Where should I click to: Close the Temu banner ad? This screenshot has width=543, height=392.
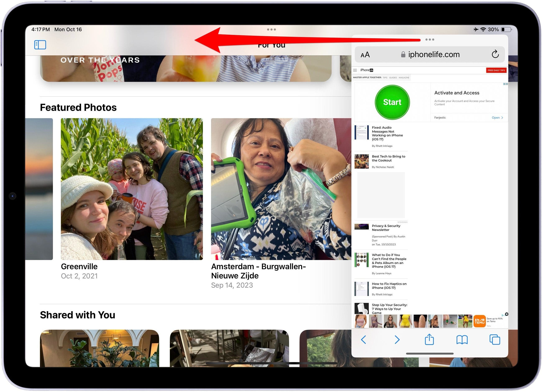507,314
